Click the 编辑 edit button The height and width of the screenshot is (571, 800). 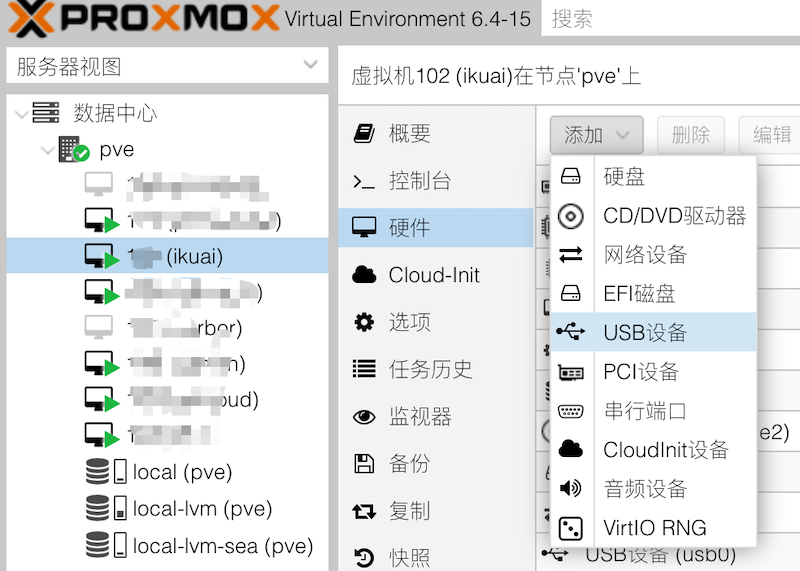click(x=769, y=135)
